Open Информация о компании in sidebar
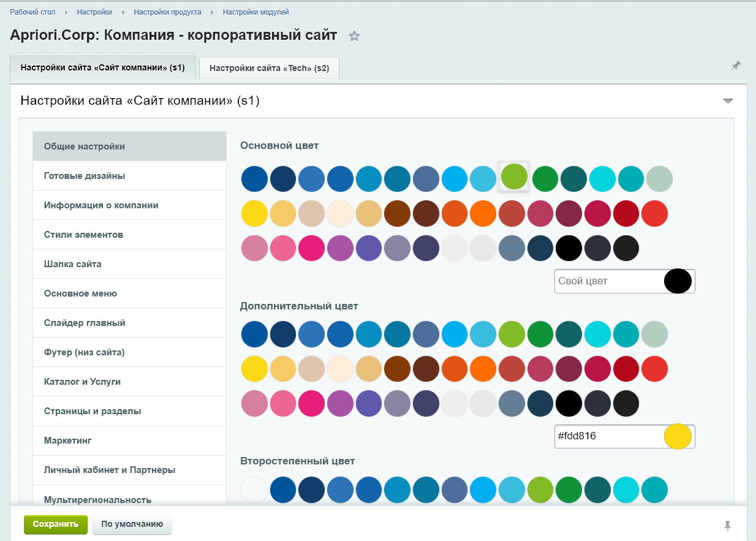 [x=101, y=205]
